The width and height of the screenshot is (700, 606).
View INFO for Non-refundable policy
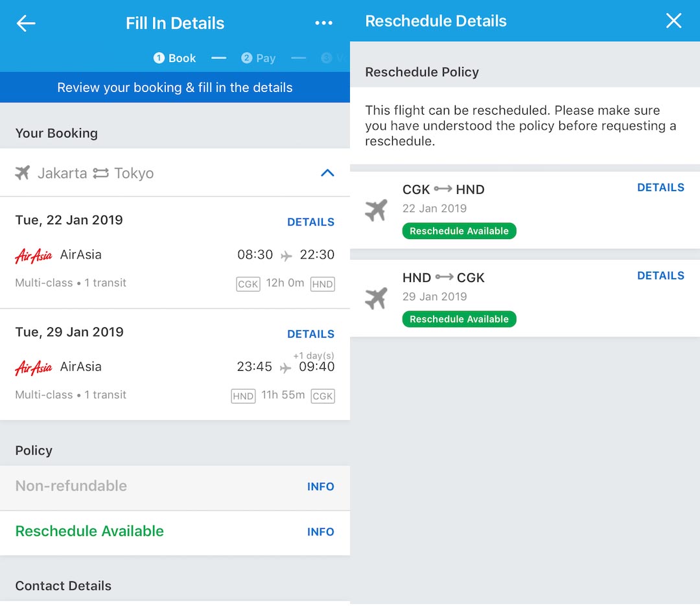click(320, 487)
